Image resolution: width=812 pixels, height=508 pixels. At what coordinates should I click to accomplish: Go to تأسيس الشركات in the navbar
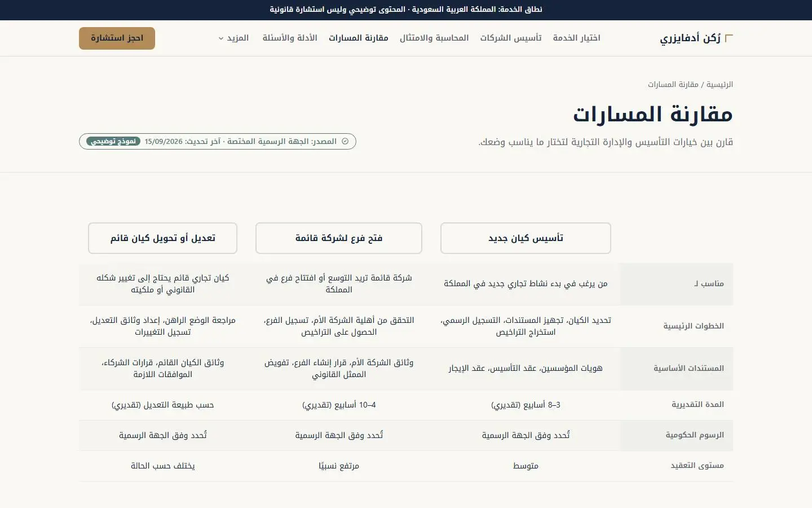point(511,38)
